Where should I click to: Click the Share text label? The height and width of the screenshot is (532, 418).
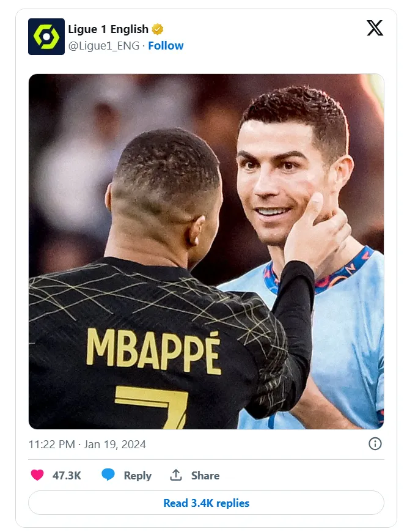tap(205, 476)
